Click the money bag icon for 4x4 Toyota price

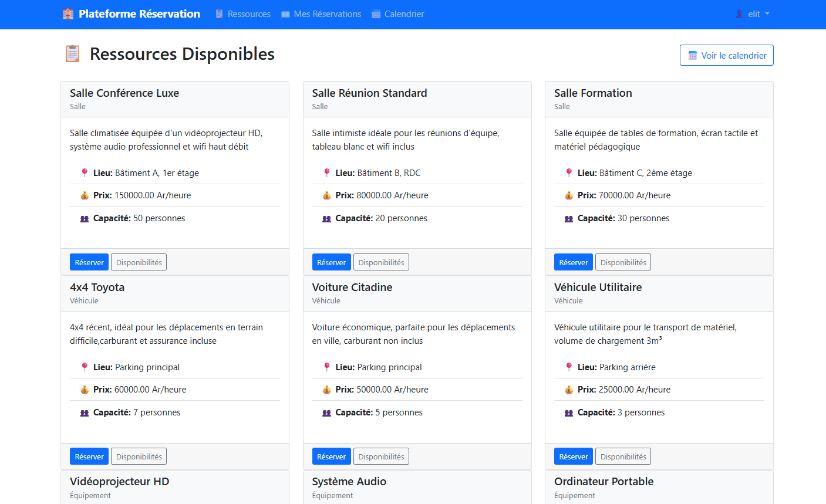tap(85, 390)
